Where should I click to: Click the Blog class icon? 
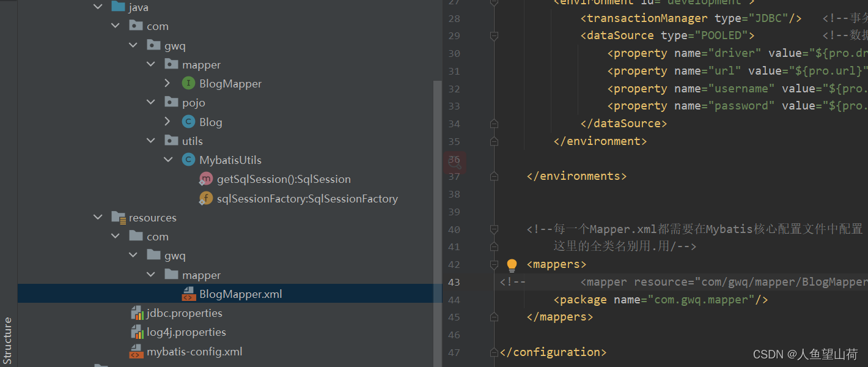coord(189,122)
